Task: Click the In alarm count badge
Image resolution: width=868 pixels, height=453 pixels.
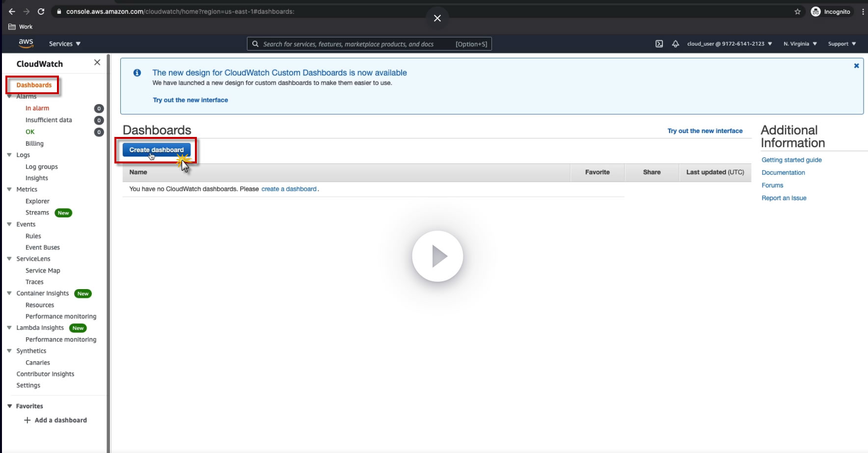Action: pyautogui.click(x=99, y=108)
